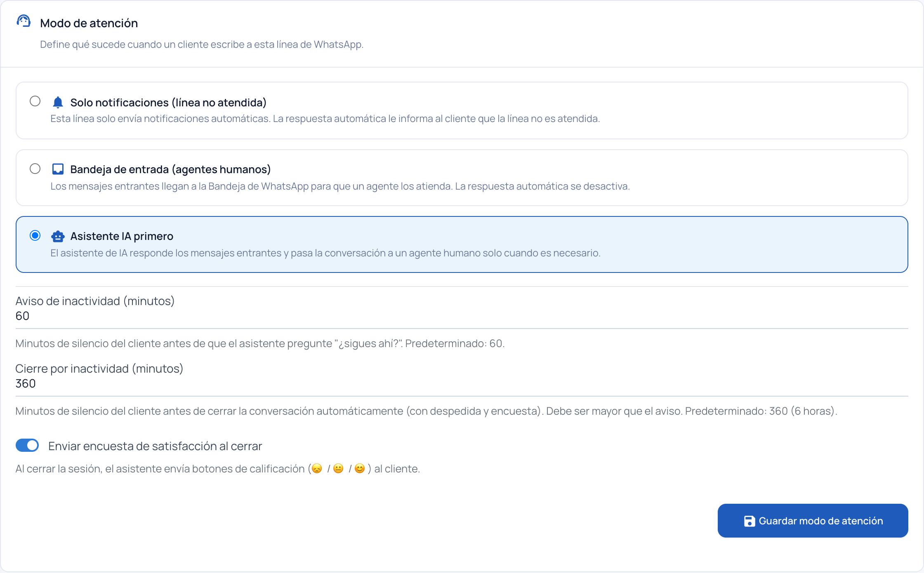924x573 pixels.
Task: Click description 'El asistente de IA responde los mensajes'
Action: [325, 253]
